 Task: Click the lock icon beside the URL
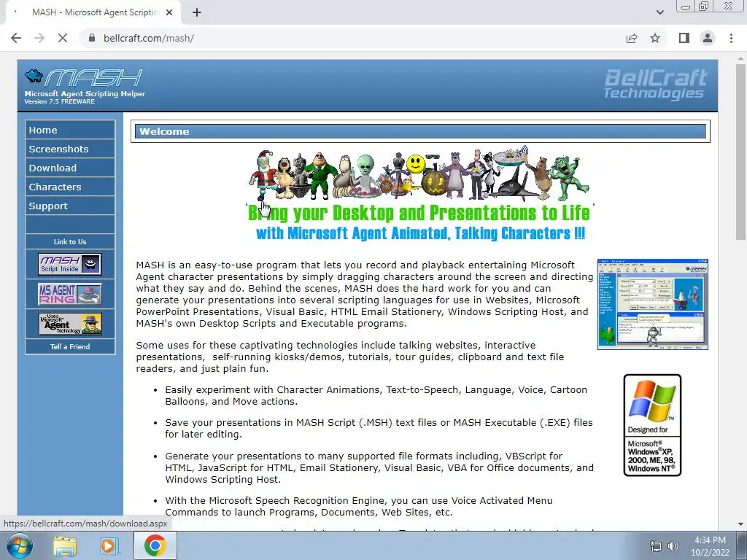(91, 38)
